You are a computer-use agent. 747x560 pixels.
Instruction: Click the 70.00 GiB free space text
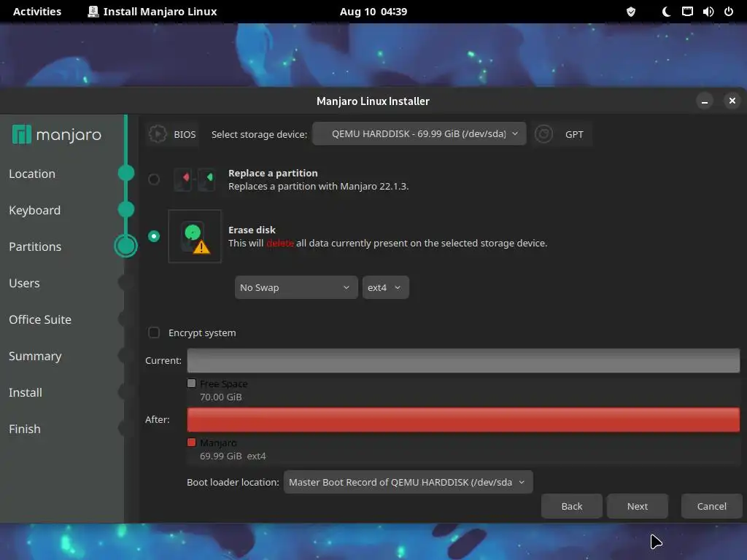(221, 397)
